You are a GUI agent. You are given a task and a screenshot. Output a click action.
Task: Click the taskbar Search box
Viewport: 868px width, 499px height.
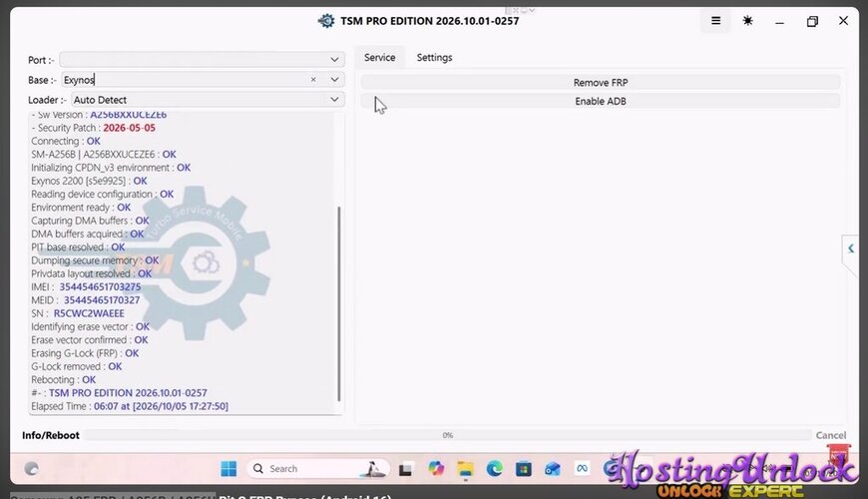[x=318, y=468]
